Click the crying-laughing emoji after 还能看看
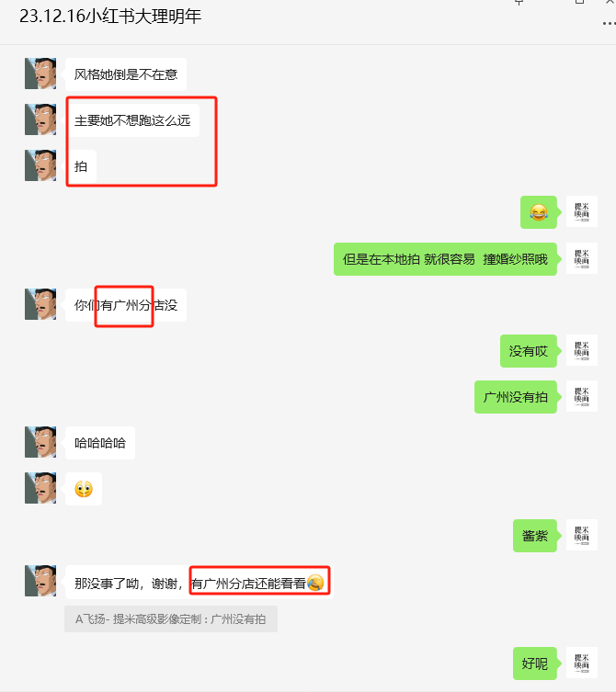Viewport: 616px width, 692px height. pyautogui.click(x=315, y=583)
